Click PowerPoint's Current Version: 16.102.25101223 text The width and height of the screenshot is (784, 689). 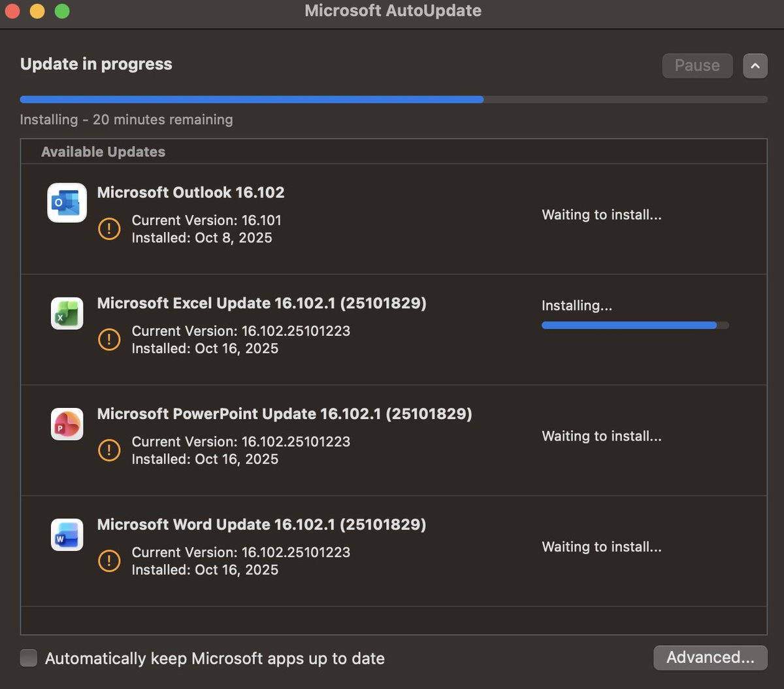tap(241, 441)
